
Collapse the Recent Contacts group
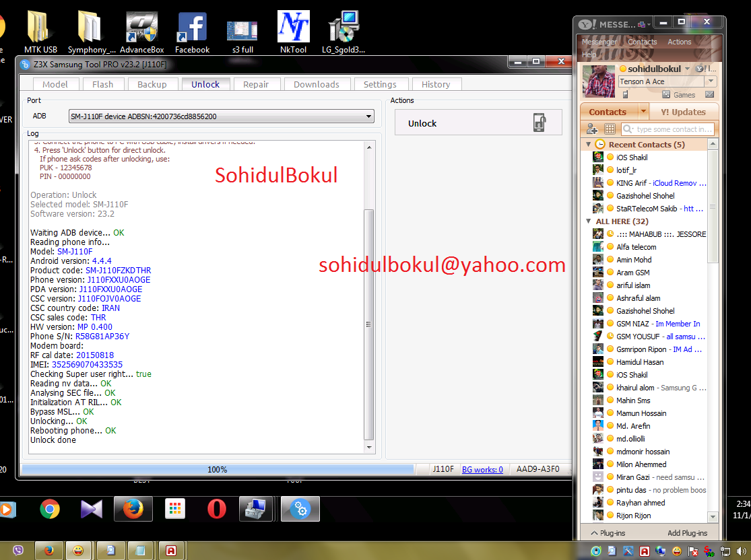588,144
